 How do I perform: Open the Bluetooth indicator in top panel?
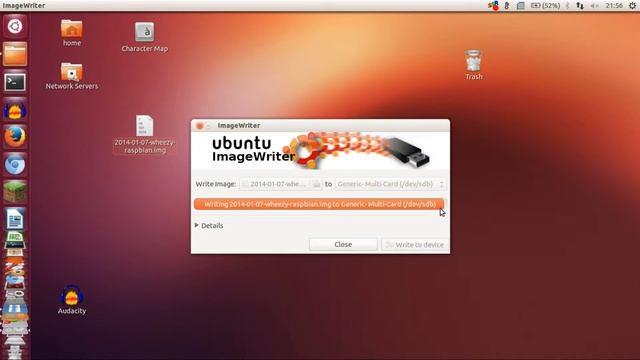click(x=567, y=6)
